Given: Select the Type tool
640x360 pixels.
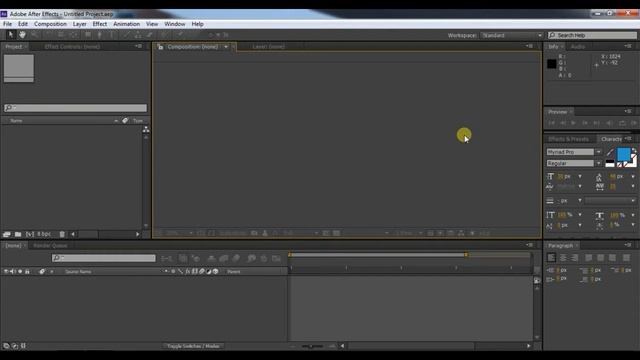Looking at the screenshot, I should click(x=111, y=35).
